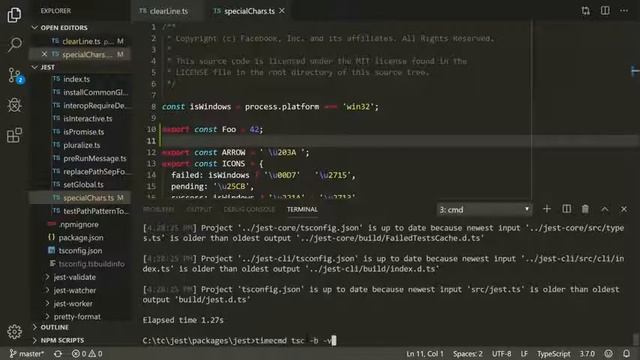The width and height of the screenshot is (640, 360).
Task: Expand the Outline section
Action: coord(80,327)
